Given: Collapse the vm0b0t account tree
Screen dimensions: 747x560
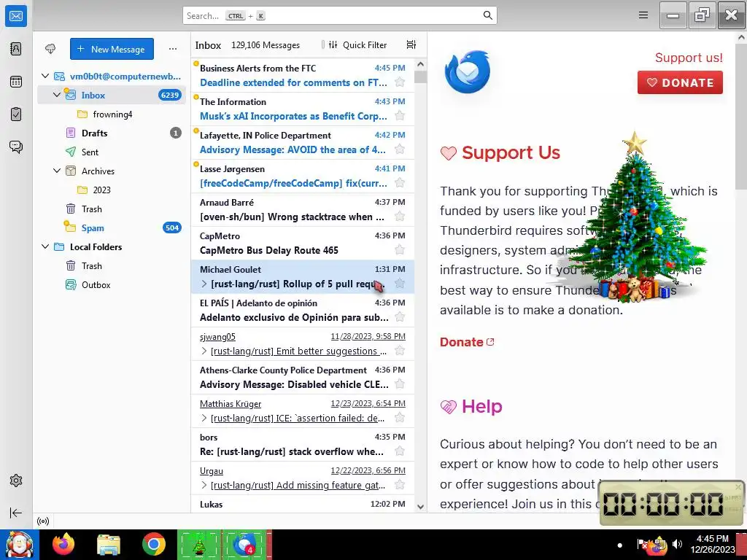Looking at the screenshot, I should (45, 76).
